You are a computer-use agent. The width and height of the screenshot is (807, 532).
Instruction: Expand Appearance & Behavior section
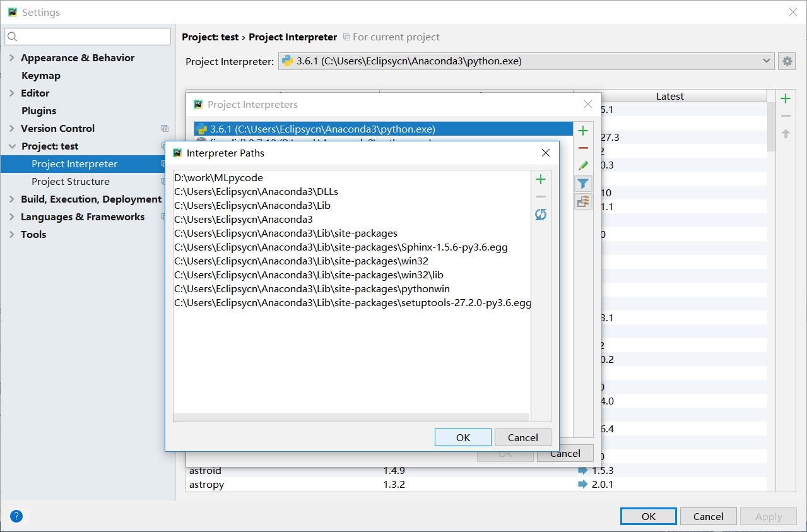tap(12, 57)
